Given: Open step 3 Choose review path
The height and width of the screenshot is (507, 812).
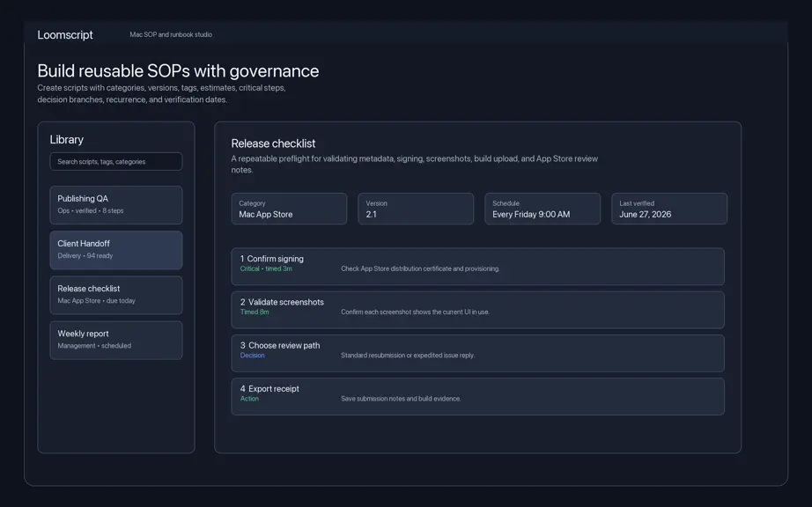Looking at the screenshot, I should click(477, 353).
